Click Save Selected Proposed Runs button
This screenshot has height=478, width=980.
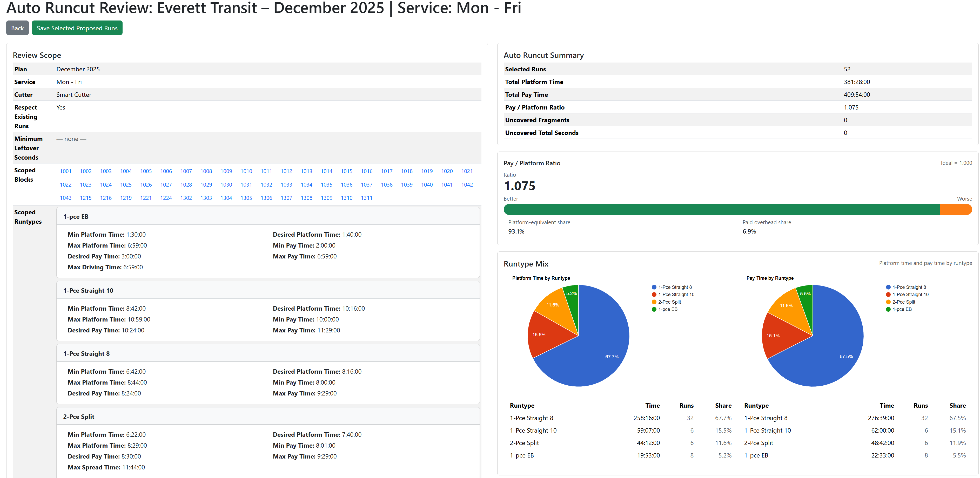(x=77, y=28)
